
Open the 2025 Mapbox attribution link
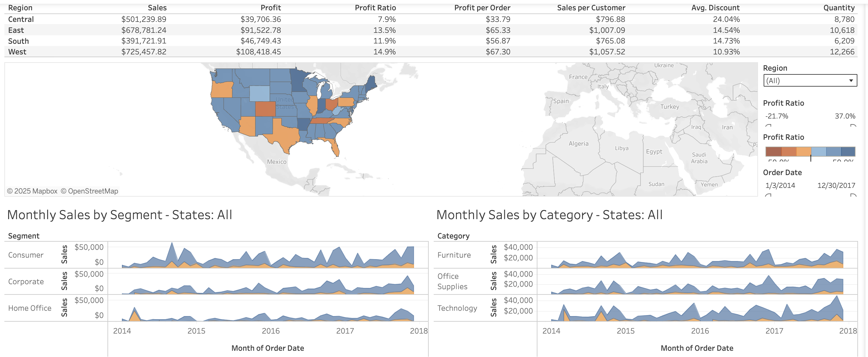(32, 191)
